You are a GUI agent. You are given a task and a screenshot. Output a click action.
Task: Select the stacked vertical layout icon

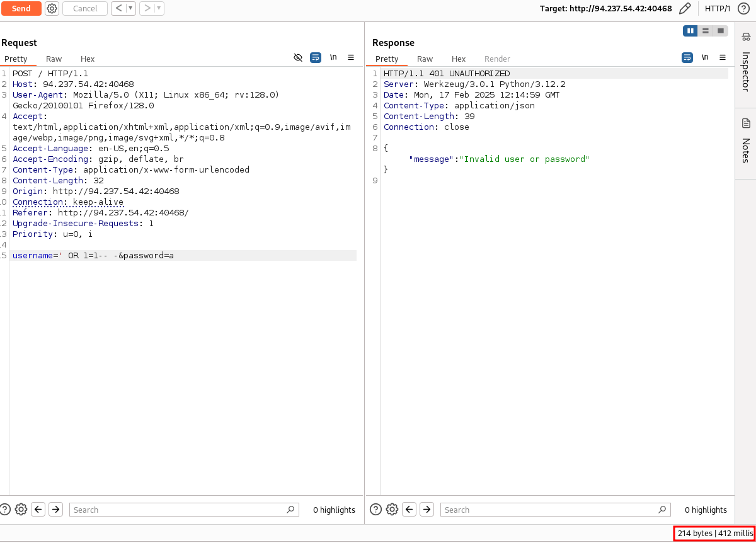click(706, 31)
